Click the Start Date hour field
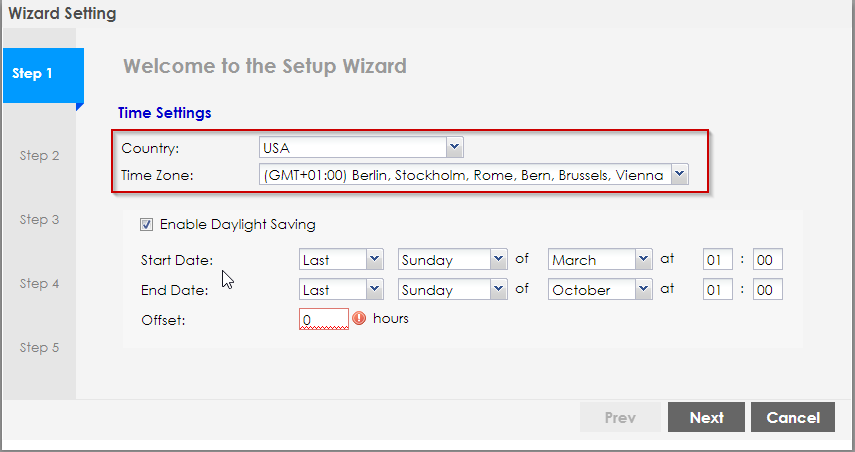The height and width of the screenshot is (452, 855). click(x=716, y=260)
